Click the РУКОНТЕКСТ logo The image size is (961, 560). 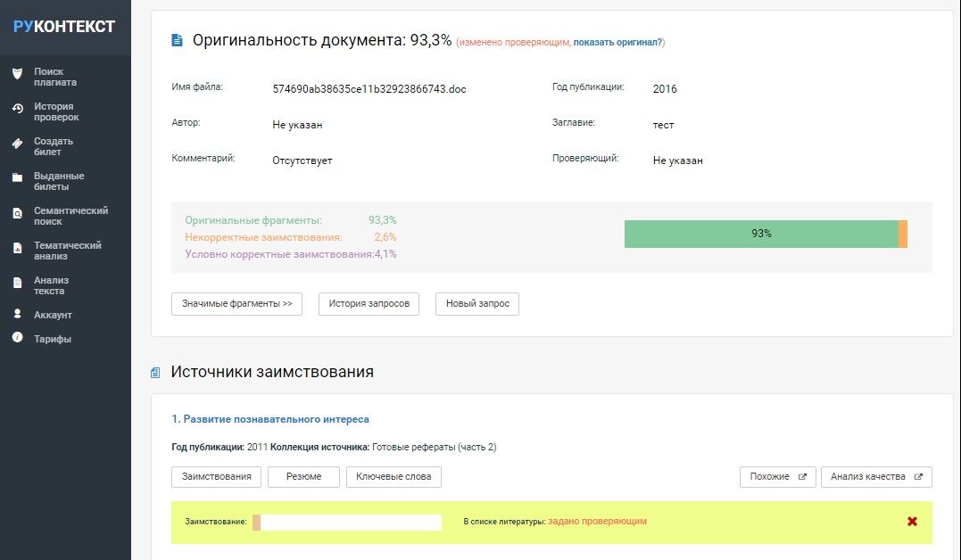(x=64, y=27)
